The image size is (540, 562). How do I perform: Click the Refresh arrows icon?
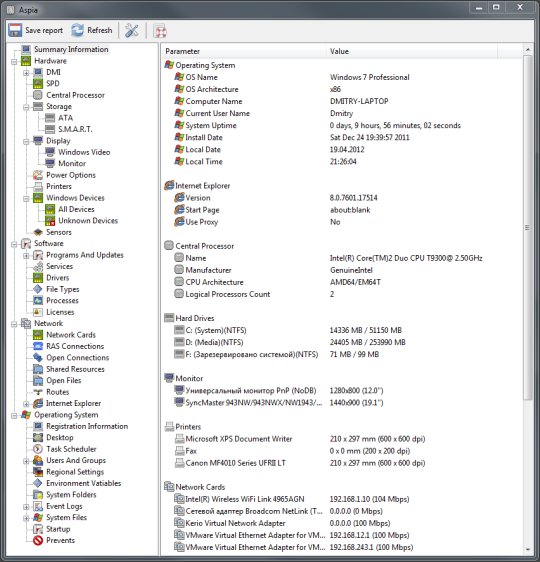77,30
